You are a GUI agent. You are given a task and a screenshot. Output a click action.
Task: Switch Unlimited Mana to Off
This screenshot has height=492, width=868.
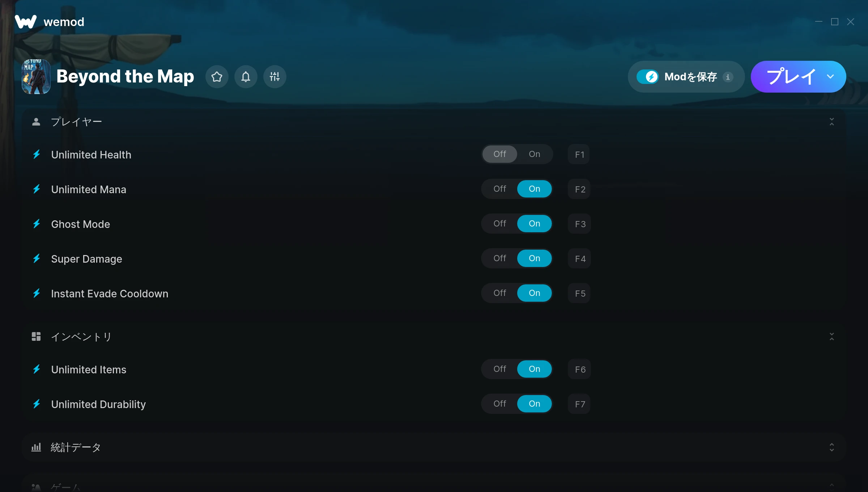coord(499,189)
